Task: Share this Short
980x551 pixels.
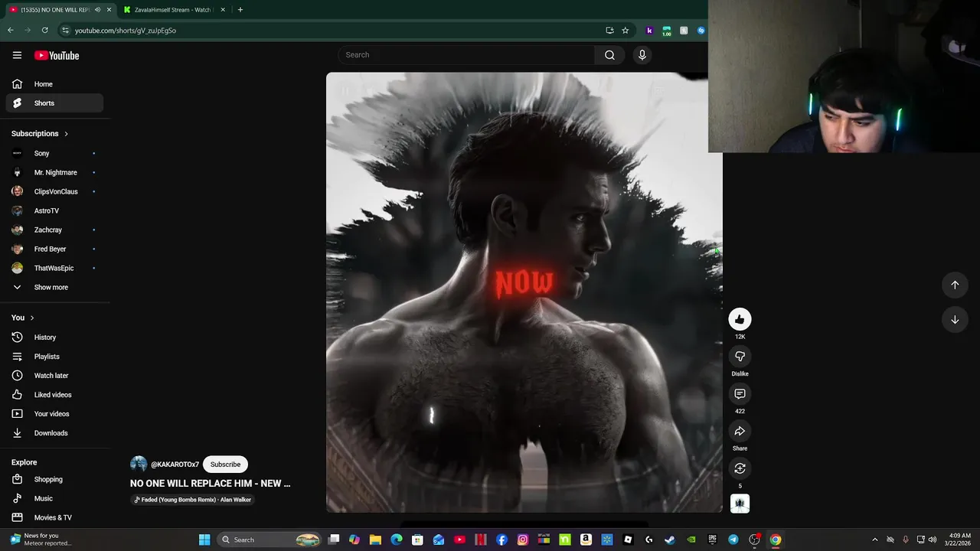Action: 740,432
